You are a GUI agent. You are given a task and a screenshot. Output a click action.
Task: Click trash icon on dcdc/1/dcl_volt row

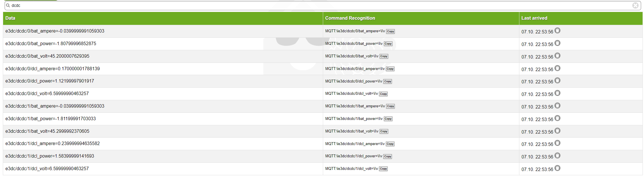(x=557, y=168)
